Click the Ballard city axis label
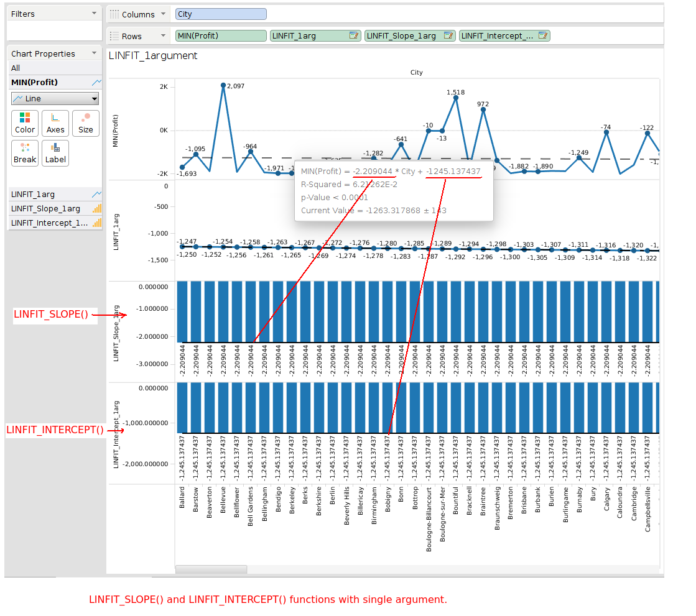696x616 pixels. 182,497
